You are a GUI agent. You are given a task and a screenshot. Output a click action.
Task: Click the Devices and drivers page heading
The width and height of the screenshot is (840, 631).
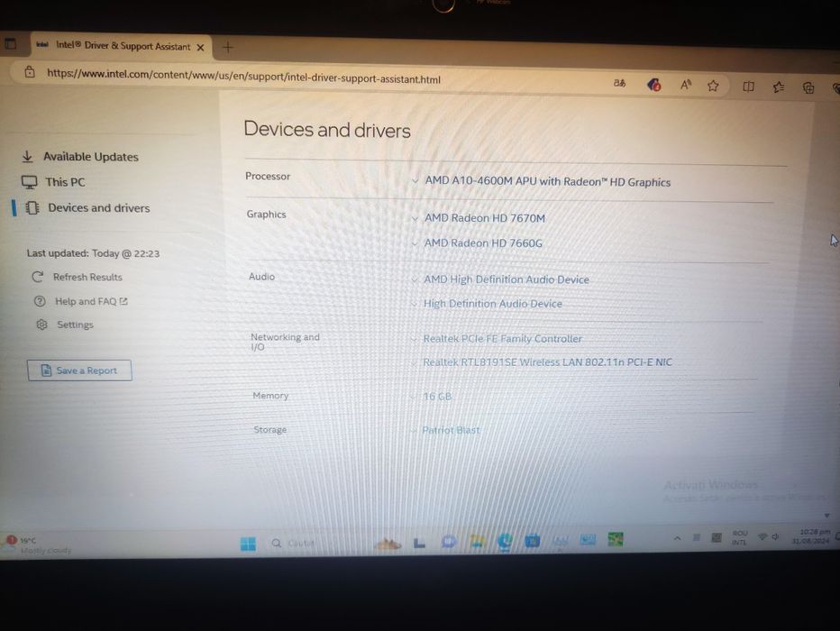click(327, 130)
